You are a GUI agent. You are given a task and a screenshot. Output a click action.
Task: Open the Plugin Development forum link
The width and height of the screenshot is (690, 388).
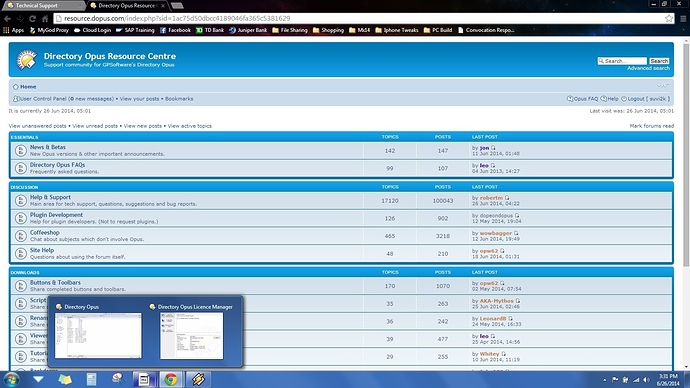point(56,215)
